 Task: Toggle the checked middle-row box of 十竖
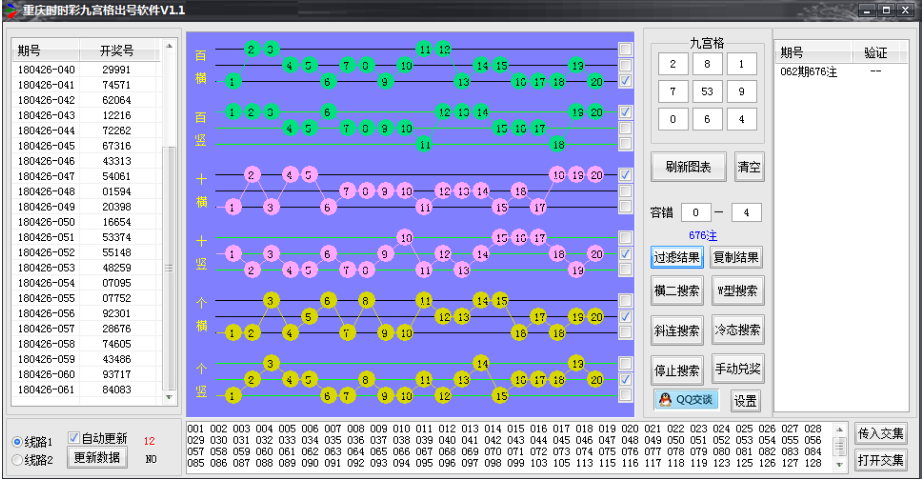click(x=625, y=254)
